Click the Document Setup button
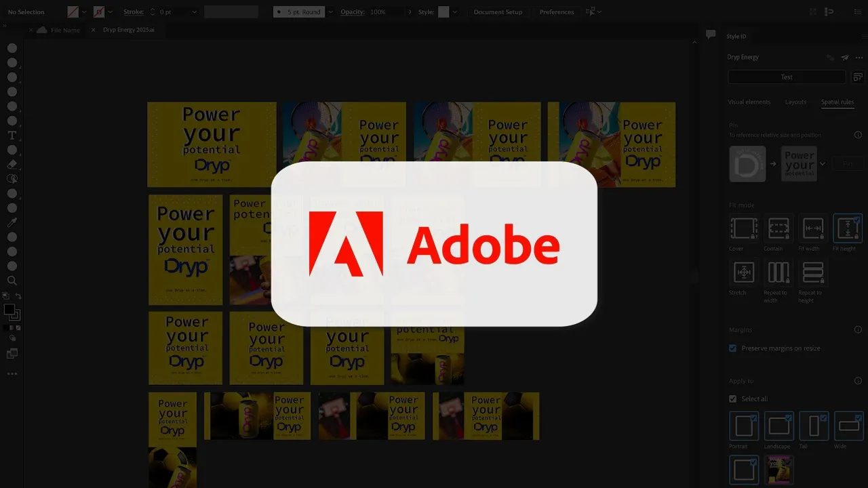The width and height of the screenshot is (868, 488). coord(498,12)
